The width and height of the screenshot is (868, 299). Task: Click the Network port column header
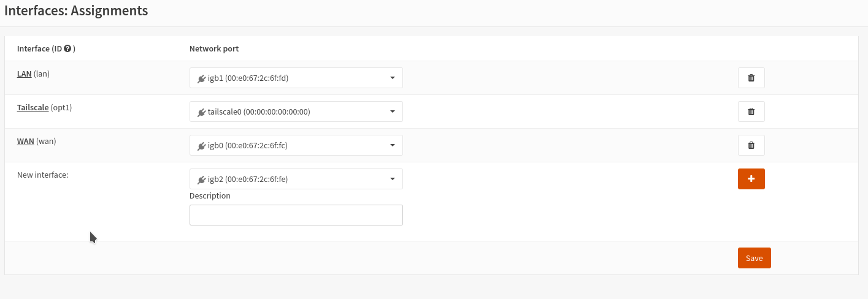click(x=213, y=48)
